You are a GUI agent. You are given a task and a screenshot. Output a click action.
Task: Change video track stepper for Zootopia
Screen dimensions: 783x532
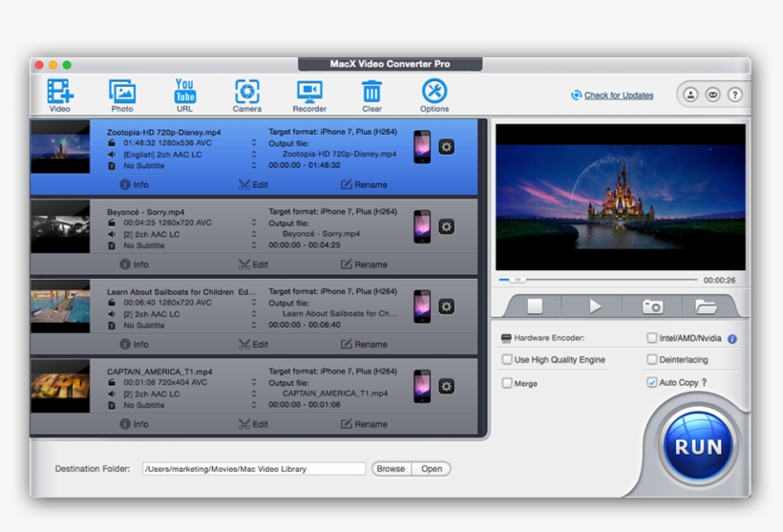pyautogui.click(x=254, y=143)
